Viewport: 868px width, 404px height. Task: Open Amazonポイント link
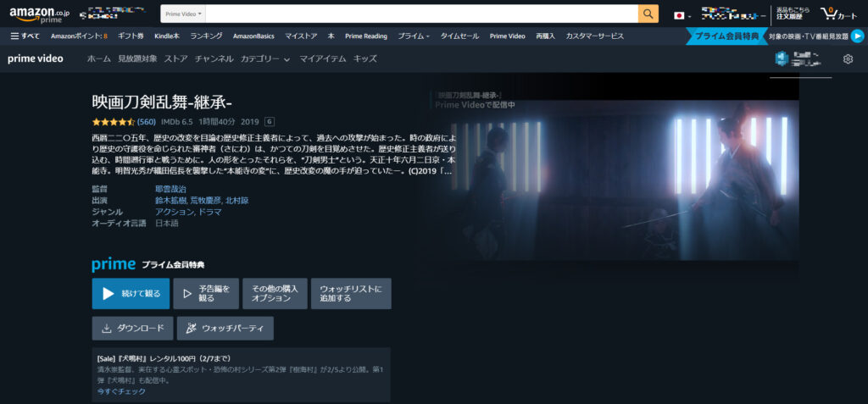[x=79, y=36]
